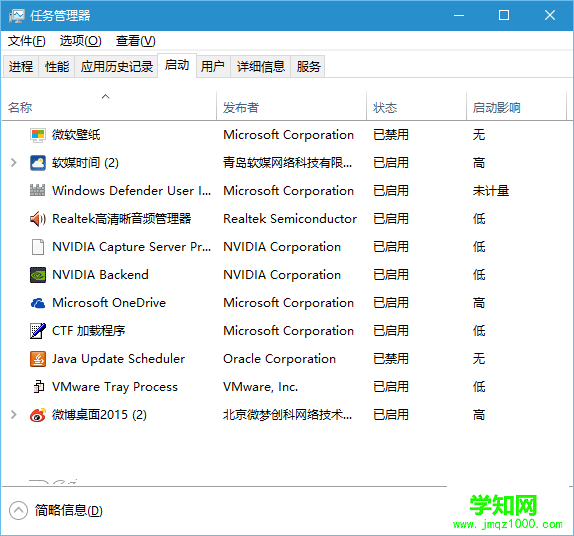Click 高 impact for Microsoft OneDrive
Image resolution: width=574 pixels, height=536 pixels.
click(x=479, y=303)
